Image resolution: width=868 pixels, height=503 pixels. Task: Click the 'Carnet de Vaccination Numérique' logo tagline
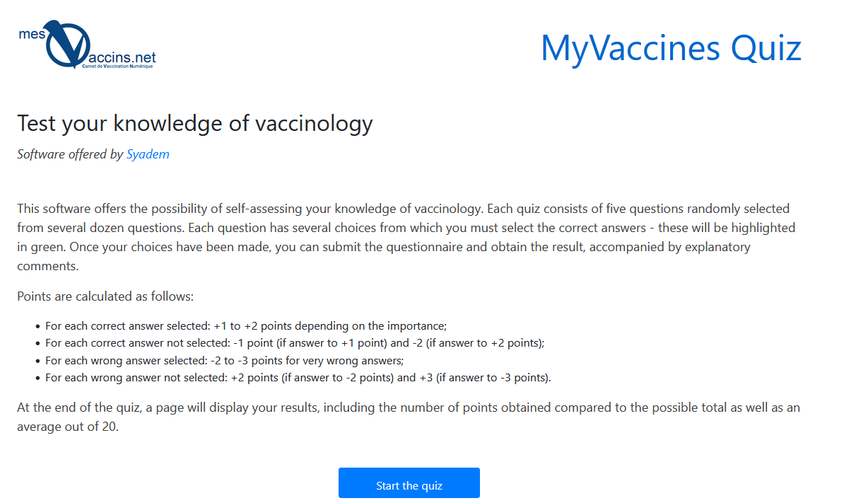(117, 66)
